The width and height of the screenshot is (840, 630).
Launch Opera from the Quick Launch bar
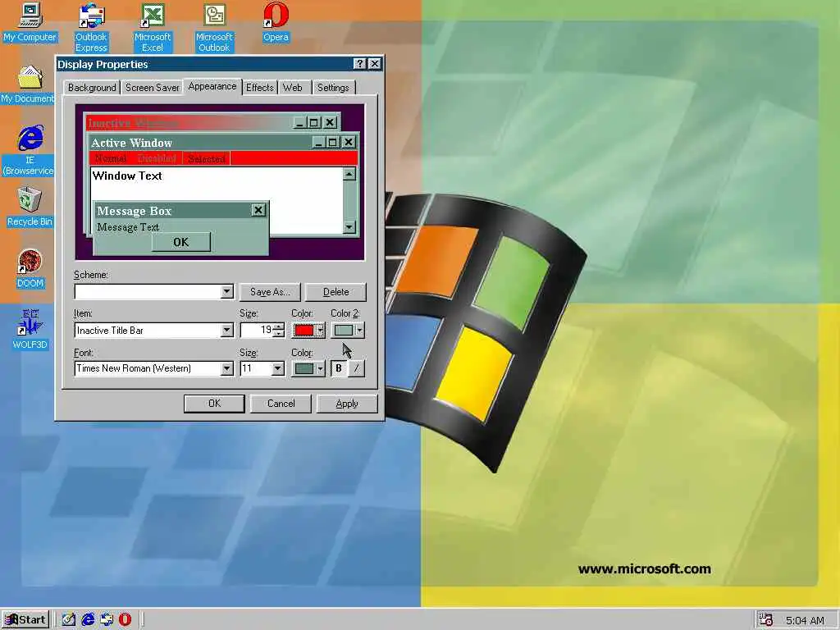(x=125, y=619)
